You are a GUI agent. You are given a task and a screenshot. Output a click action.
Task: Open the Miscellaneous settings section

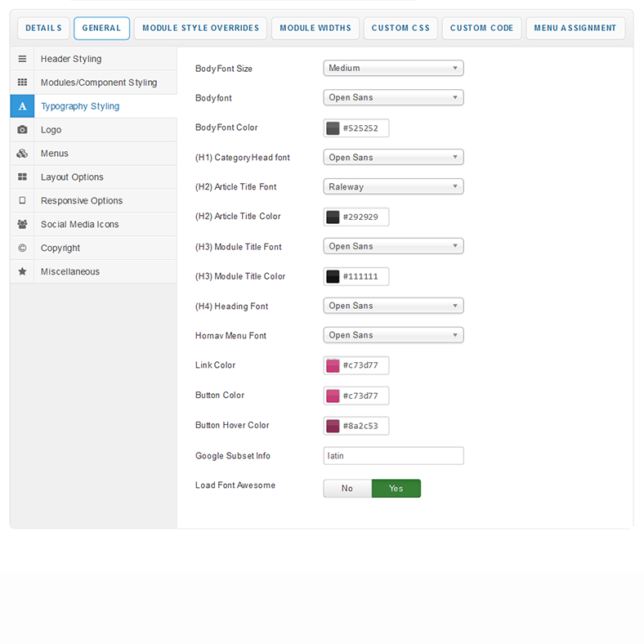click(70, 272)
